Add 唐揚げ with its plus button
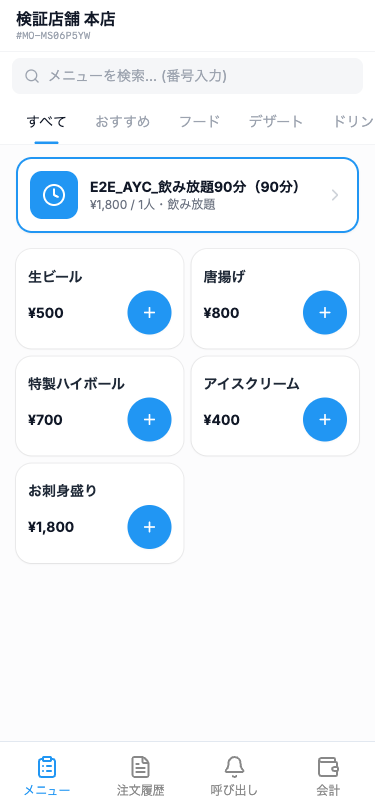Screen dimensions: 375x812 pos(325,313)
